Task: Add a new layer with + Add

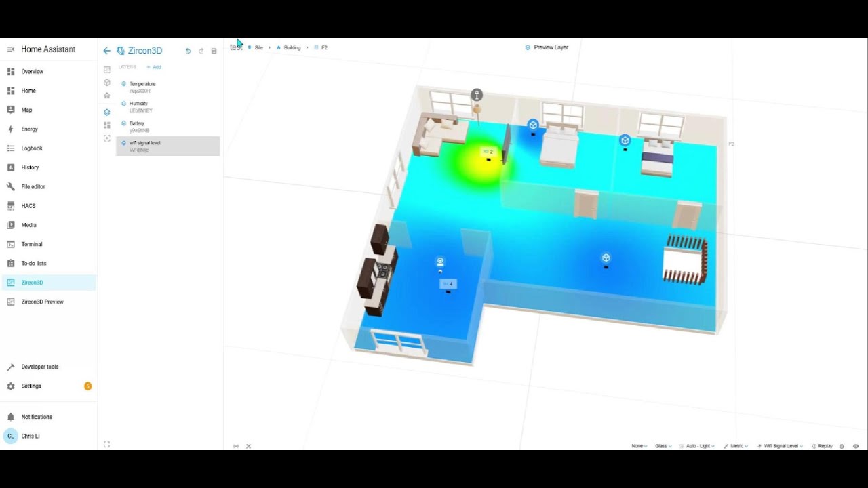Action: (154, 67)
